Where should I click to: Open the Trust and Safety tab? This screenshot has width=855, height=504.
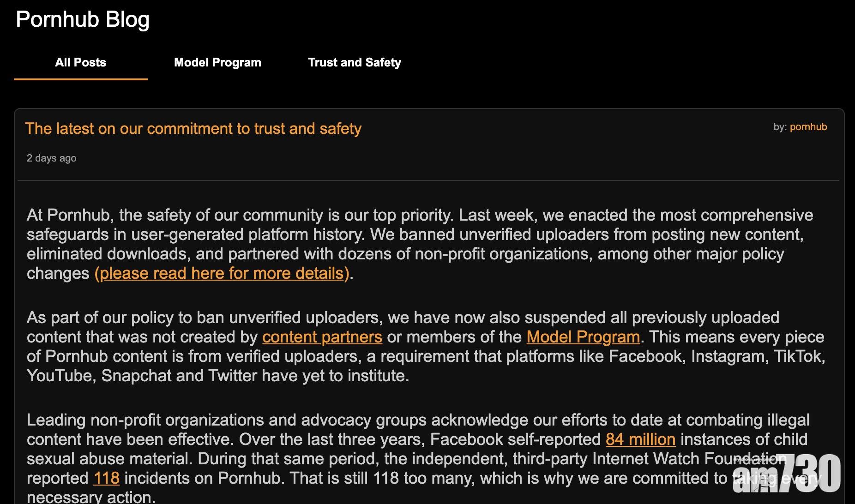click(x=354, y=62)
